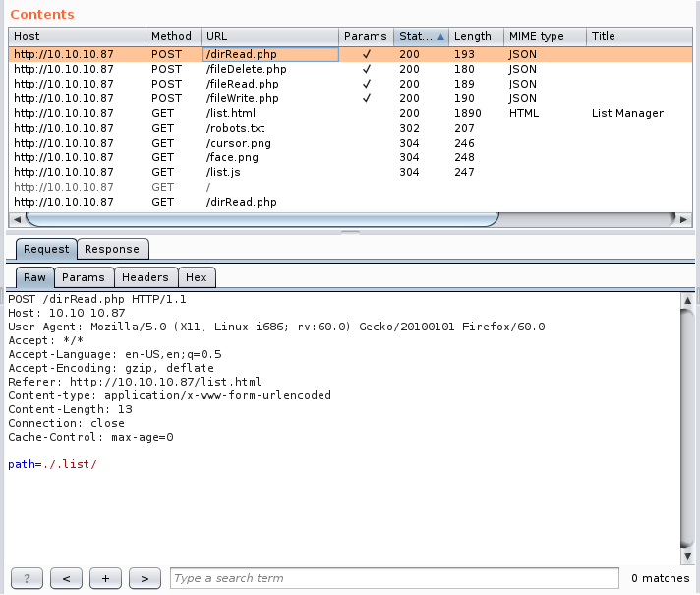Click the Params checkmark for /fileDelete.php
The width and height of the screenshot is (700, 595).
[x=367, y=70]
